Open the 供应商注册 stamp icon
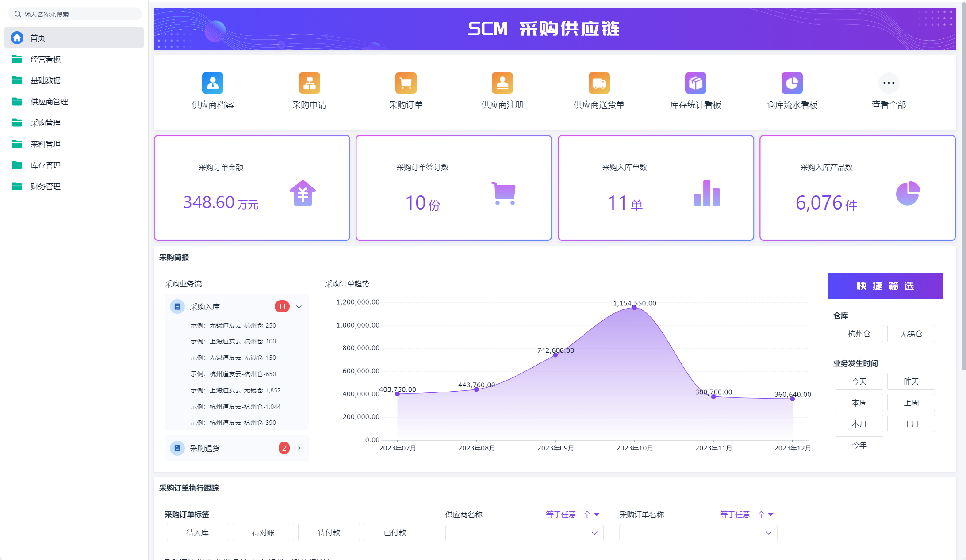 pos(502,83)
